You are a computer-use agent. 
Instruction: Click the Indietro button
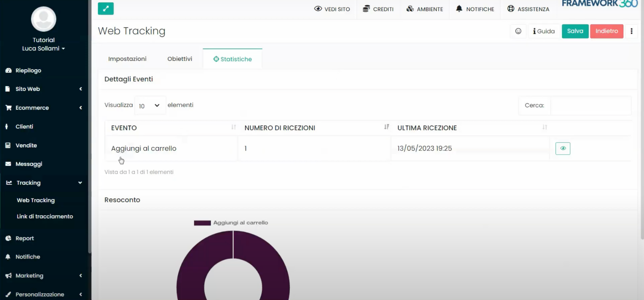607,31
